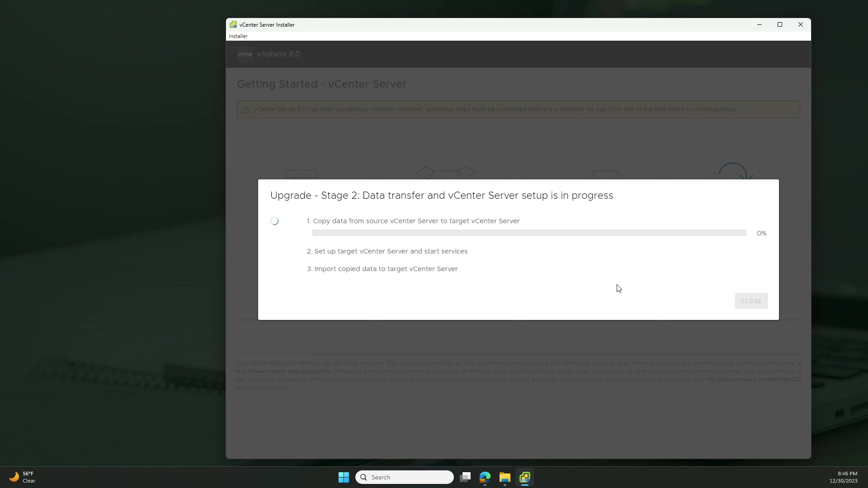Open the clock showing 8:46 PM
The image size is (868, 488).
tap(843, 477)
